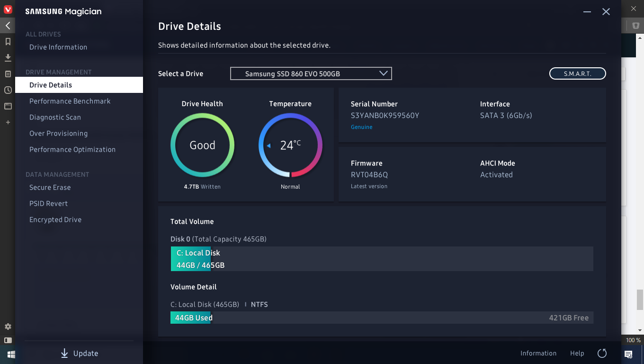Close the Samsung Magician window
Viewport: 644px width, 364px height.
[606, 12]
